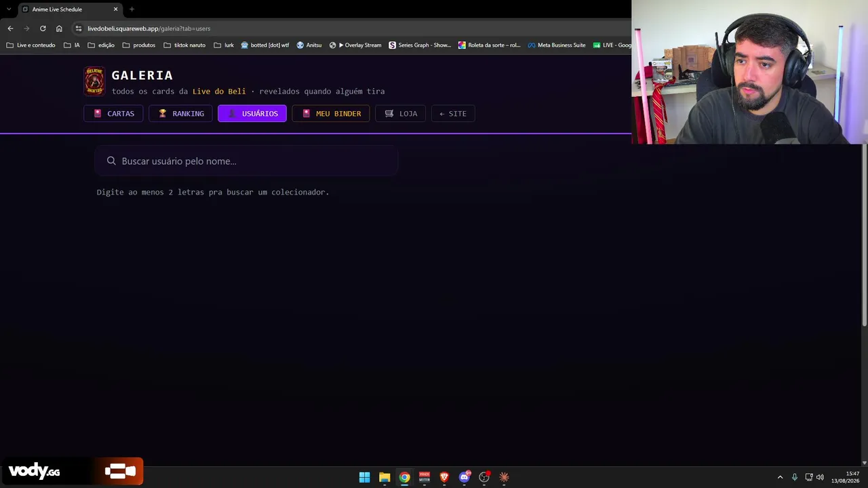Go back via the Site button
868x488 pixels.
point(453,113)
